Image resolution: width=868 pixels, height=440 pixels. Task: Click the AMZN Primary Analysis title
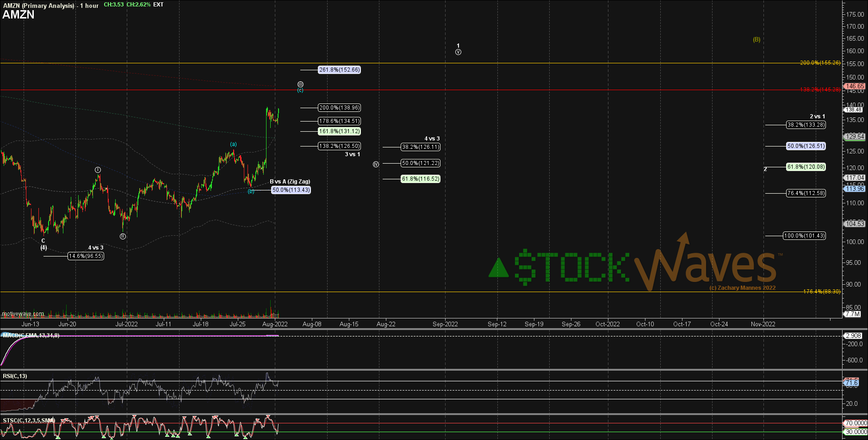pos(51,6)
